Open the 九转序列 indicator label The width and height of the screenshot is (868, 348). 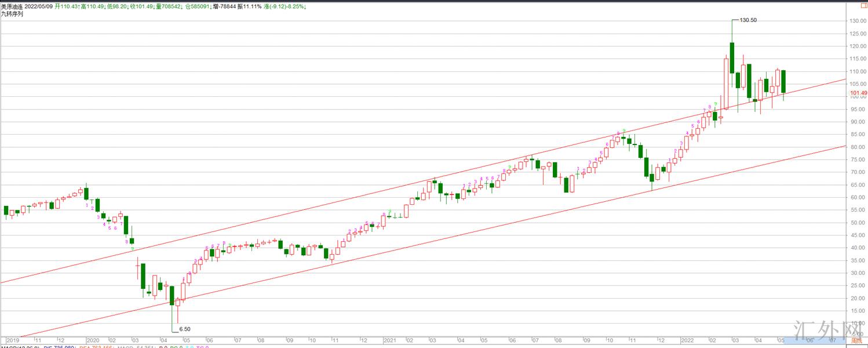click(12, 14)
